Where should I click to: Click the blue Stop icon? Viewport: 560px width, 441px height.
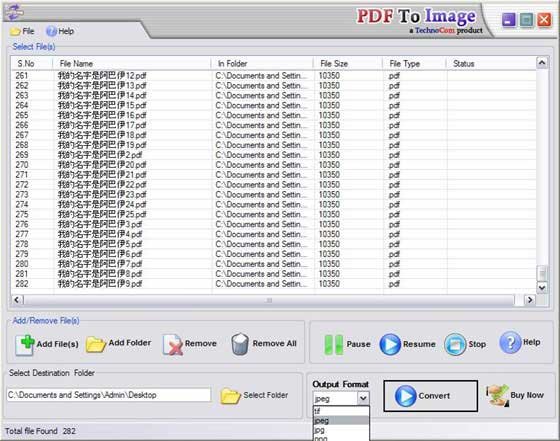pos(455,344)
